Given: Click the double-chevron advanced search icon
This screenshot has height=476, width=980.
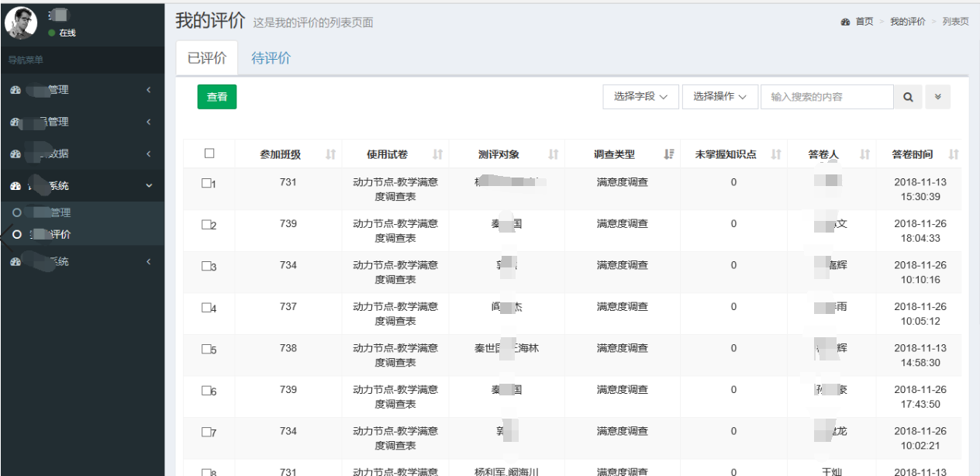Looking at the screenshot, I should pos(937,97).
